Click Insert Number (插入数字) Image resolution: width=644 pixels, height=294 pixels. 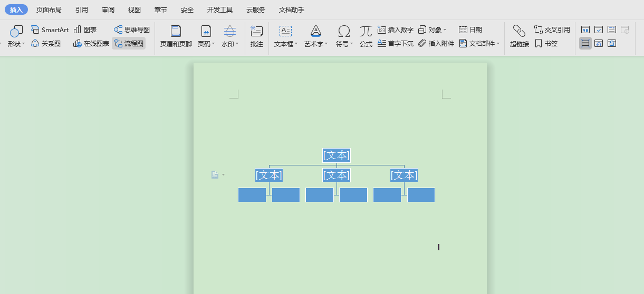(x=396, y=30)
